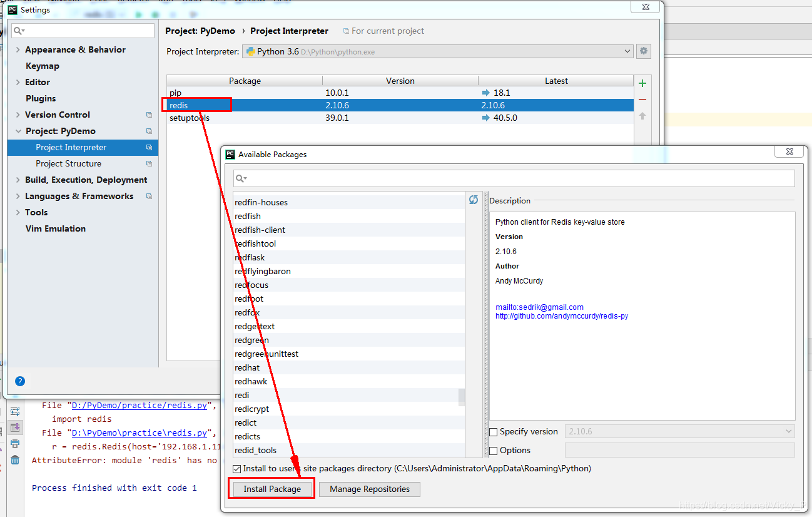Click the upgrade package up-arrow icon

(x=642, y=116)
